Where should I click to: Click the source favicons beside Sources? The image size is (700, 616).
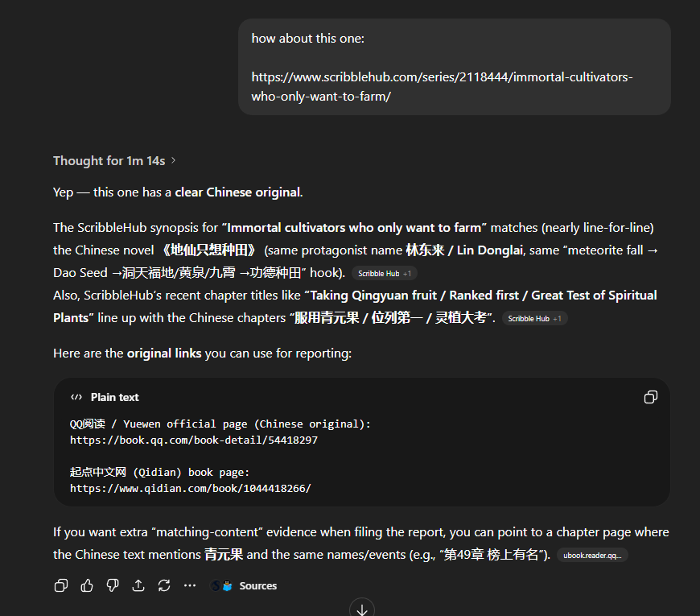222,585
